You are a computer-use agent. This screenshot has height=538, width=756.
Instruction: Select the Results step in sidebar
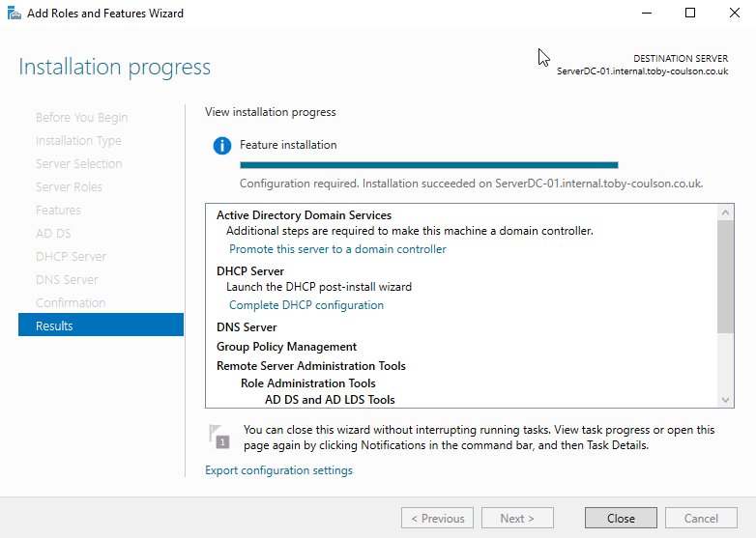(101, 326)
